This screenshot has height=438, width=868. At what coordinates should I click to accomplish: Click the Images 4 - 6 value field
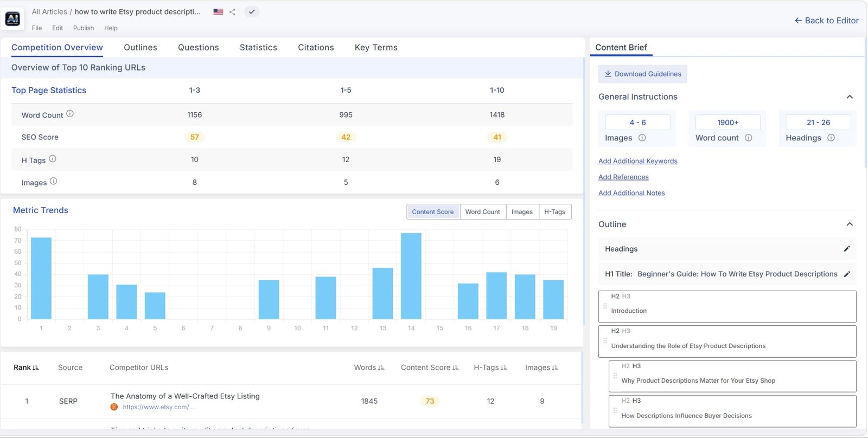click(637, 123)
